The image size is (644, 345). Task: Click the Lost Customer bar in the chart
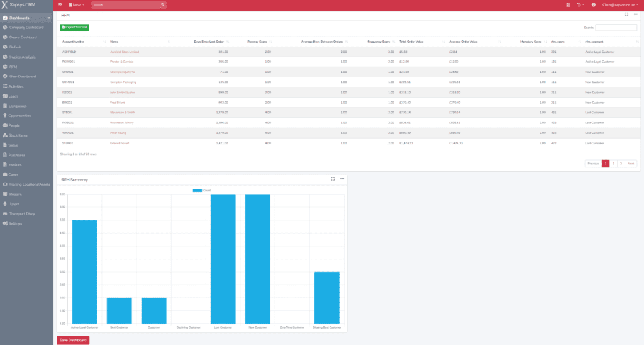(223, 259)
